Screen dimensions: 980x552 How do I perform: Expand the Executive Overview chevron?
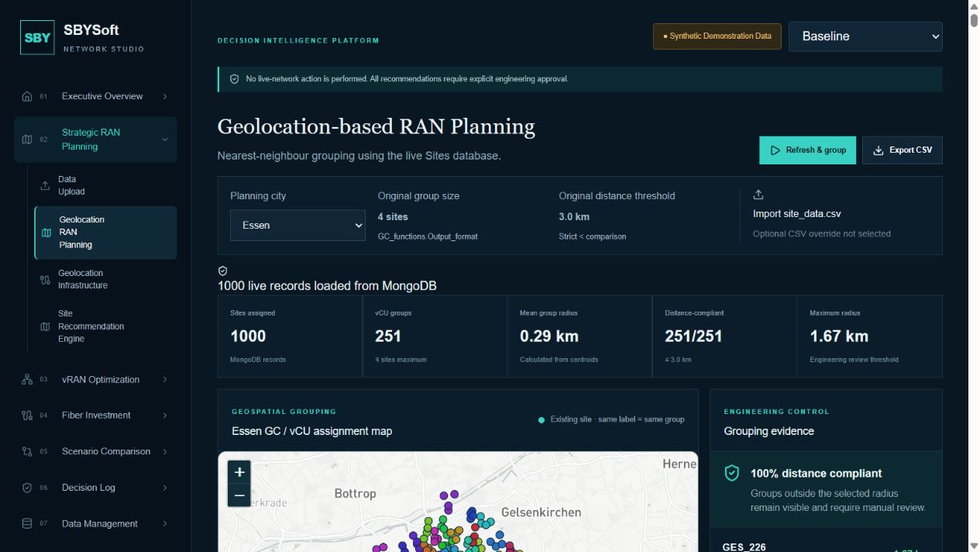click(165, 97)
